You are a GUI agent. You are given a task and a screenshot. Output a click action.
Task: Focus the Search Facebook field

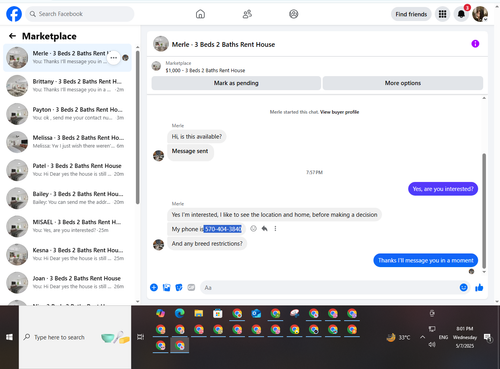click(80, 14)
